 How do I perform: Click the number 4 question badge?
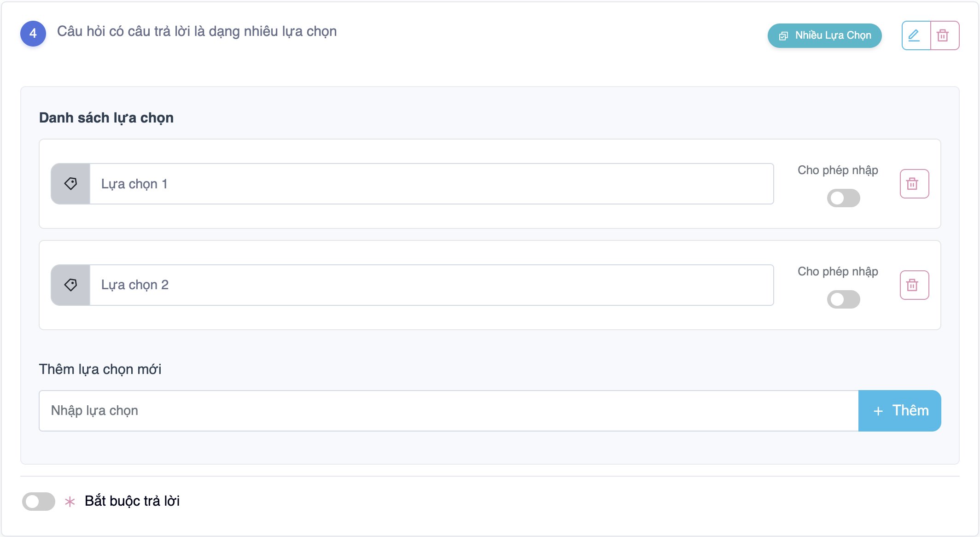[x=33, y=34]
